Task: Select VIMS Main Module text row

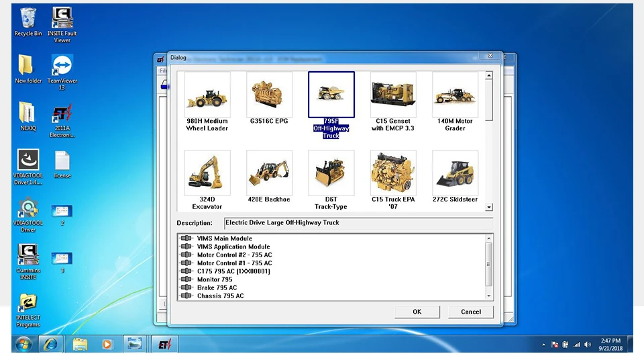Action: [224, 238]
